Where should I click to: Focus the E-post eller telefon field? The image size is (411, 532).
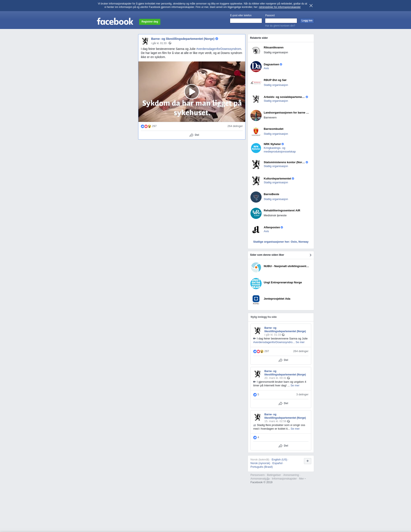[246, 21]
